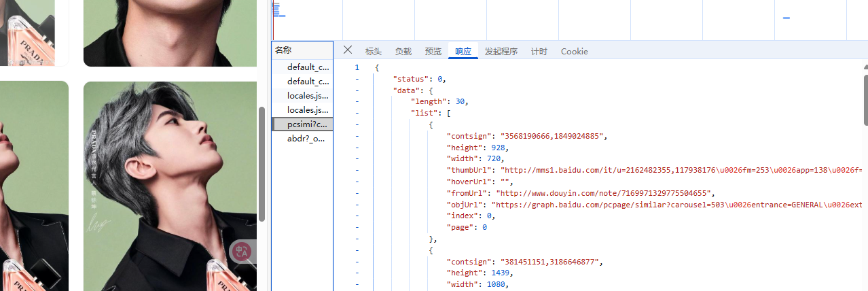Close the request details pane
The image size is (868, 291).
(x=348, y=50)
